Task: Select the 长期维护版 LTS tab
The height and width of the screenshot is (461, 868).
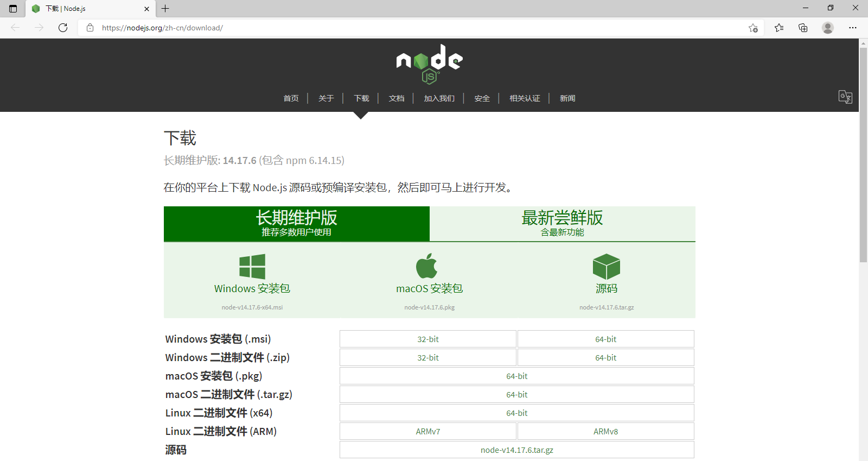Action: click(297, 224)
